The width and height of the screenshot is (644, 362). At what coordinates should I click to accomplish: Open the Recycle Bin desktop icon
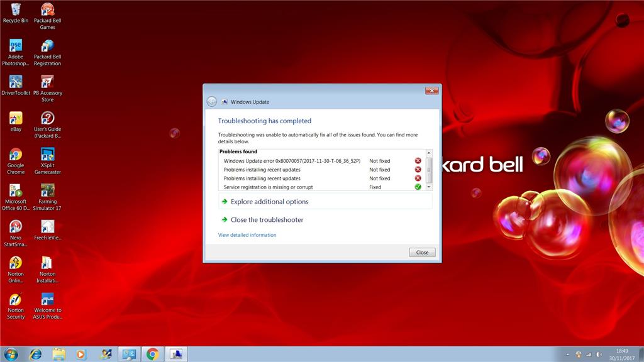(16, 13)
